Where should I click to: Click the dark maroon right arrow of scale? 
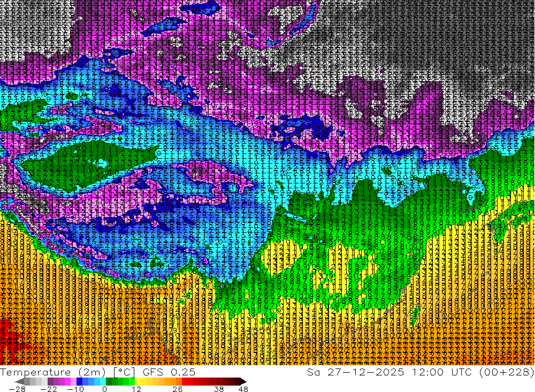243,381
